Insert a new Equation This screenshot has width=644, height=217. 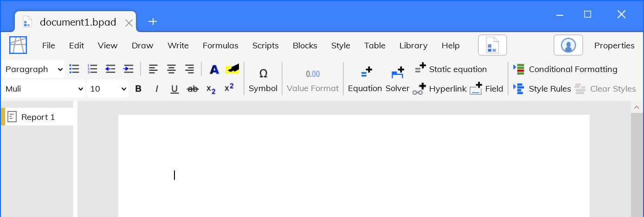click(365, 79)
